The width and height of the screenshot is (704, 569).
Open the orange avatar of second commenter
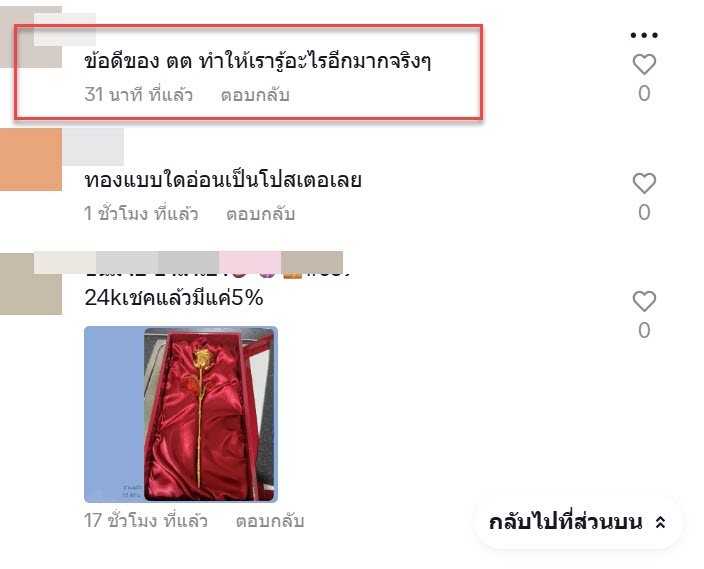[31, 159]
